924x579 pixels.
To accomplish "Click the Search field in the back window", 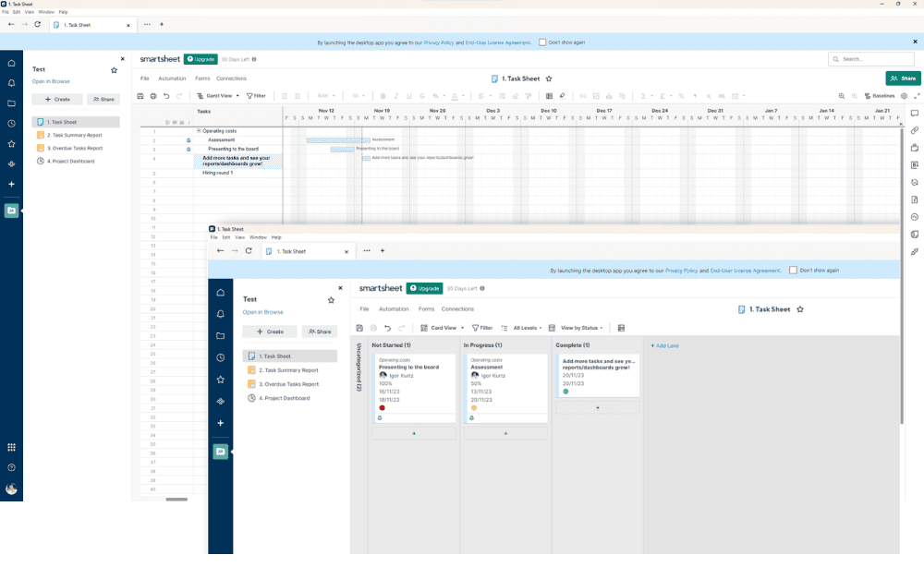I will coord(871,59).
